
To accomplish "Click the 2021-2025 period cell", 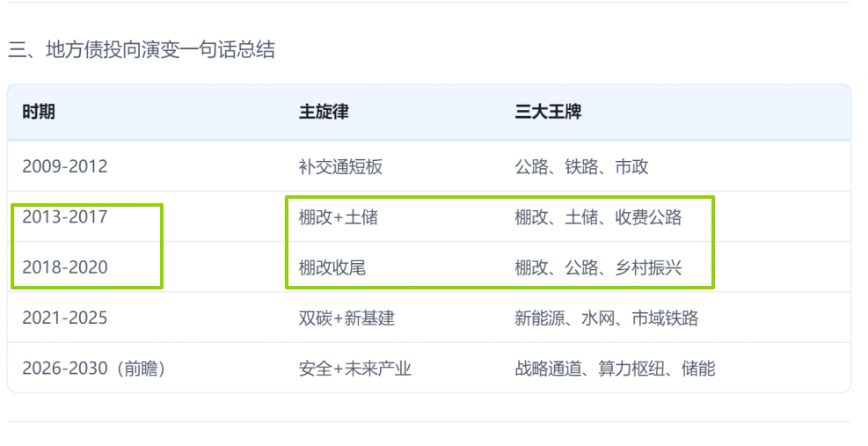I will (65, 318).
